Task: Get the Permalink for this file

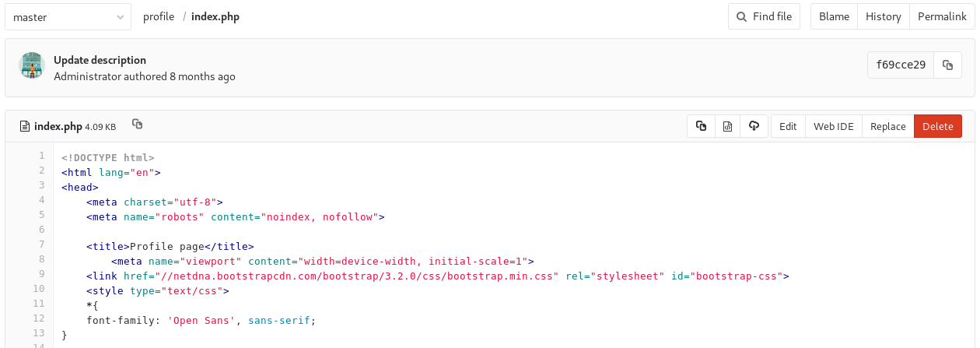Action: click(941, 16)
